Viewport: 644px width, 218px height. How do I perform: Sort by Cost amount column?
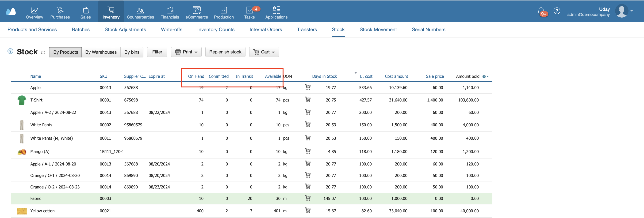(x=396, y=76)
